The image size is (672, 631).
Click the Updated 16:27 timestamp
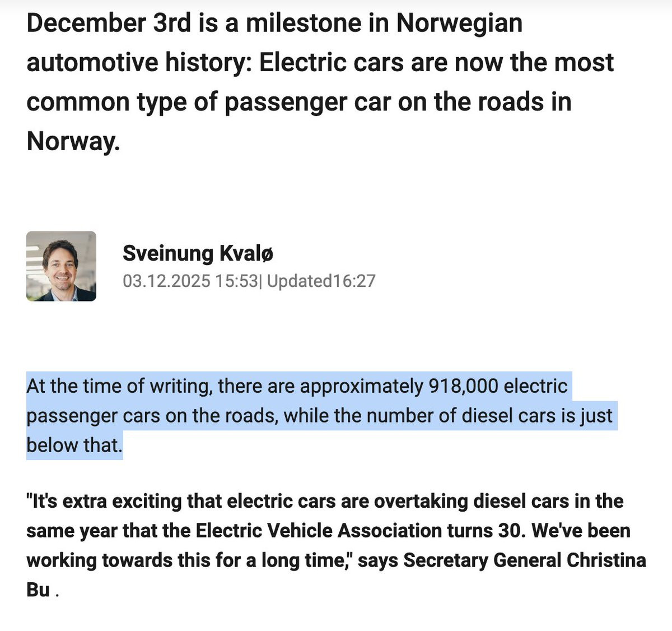(x=321, y=281)
